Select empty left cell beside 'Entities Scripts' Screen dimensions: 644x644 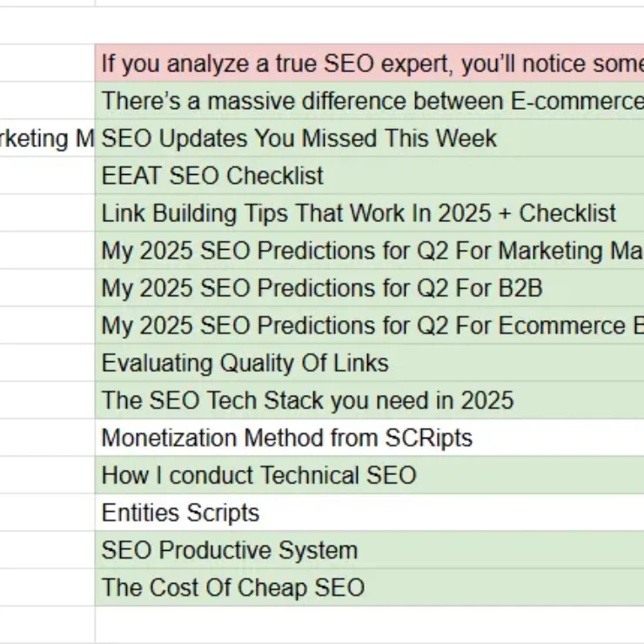[x=47, y=513]
